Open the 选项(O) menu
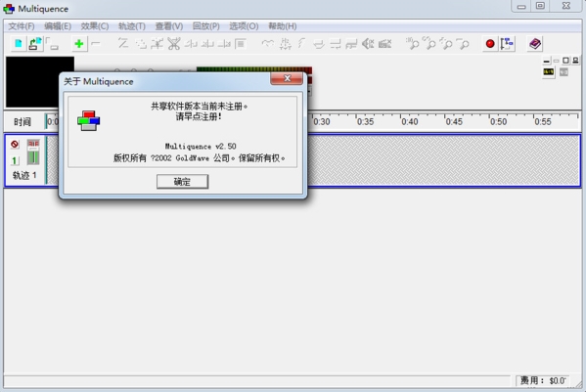The width and height of the screenshot is (586, 392). [244, 26]
